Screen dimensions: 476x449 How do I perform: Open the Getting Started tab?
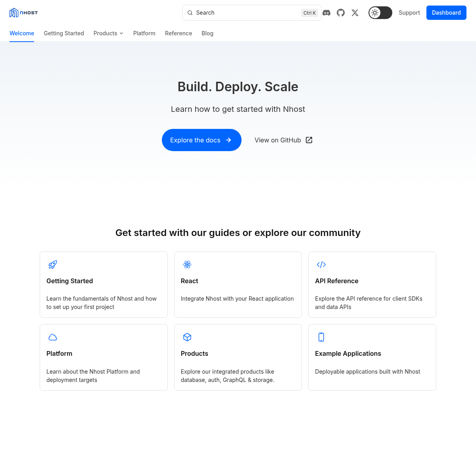tap(64, 33)
